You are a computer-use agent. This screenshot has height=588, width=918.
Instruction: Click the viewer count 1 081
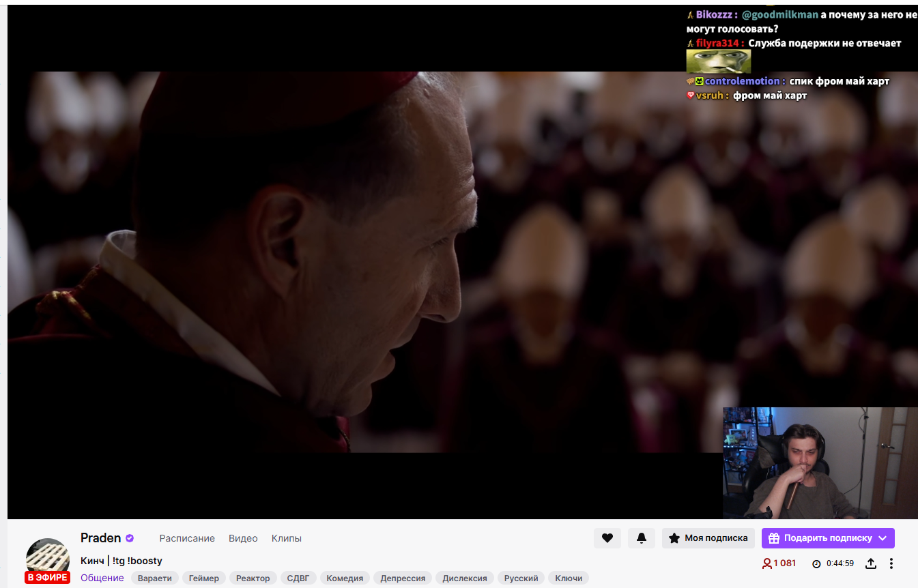pyautogui.click(x=779, y=563)
